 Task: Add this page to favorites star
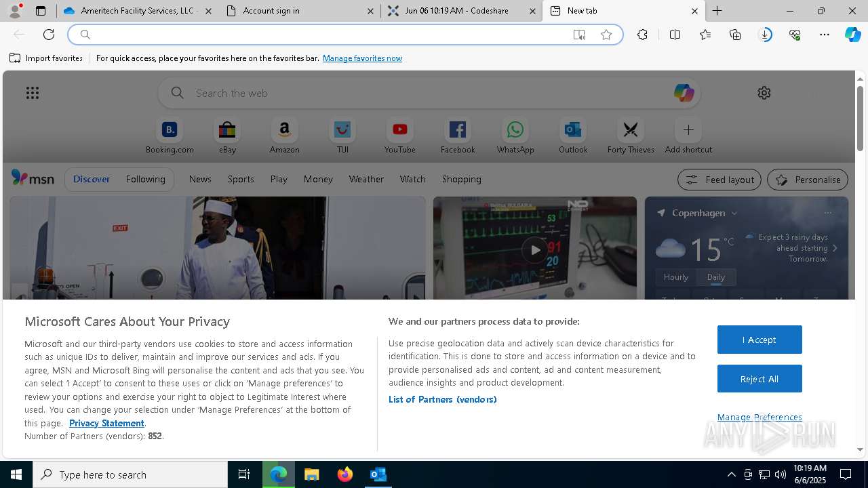click(x=606, y=35)
